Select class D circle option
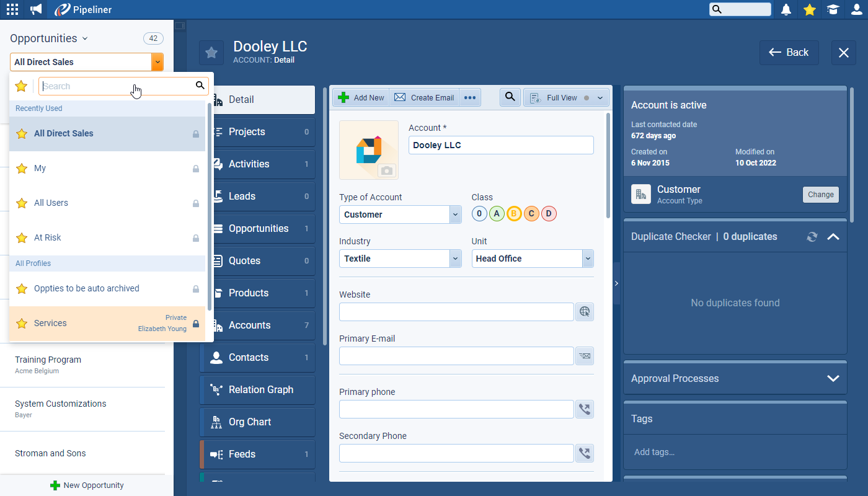 click(x=549, y=214)
